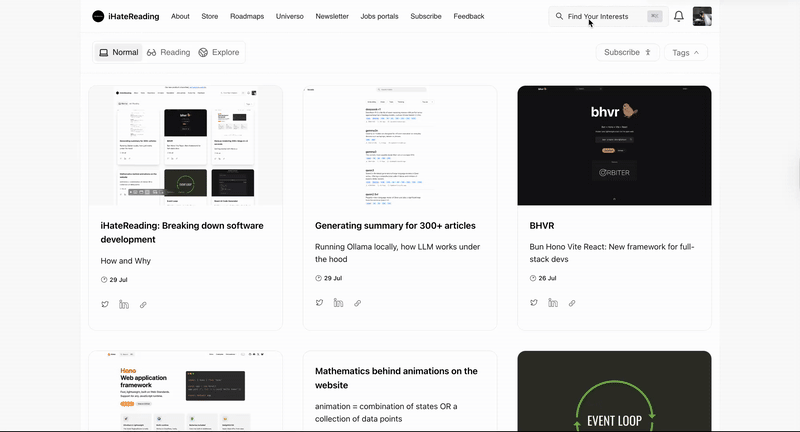Click the iHateReading article thumbnail
800x432 pixels.
[186, 146]
